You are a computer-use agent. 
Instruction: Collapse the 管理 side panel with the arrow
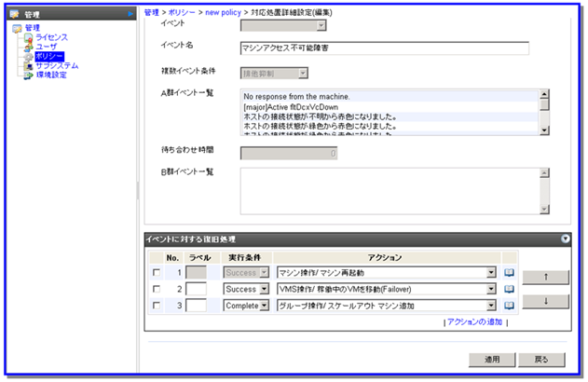coord(130,16)
